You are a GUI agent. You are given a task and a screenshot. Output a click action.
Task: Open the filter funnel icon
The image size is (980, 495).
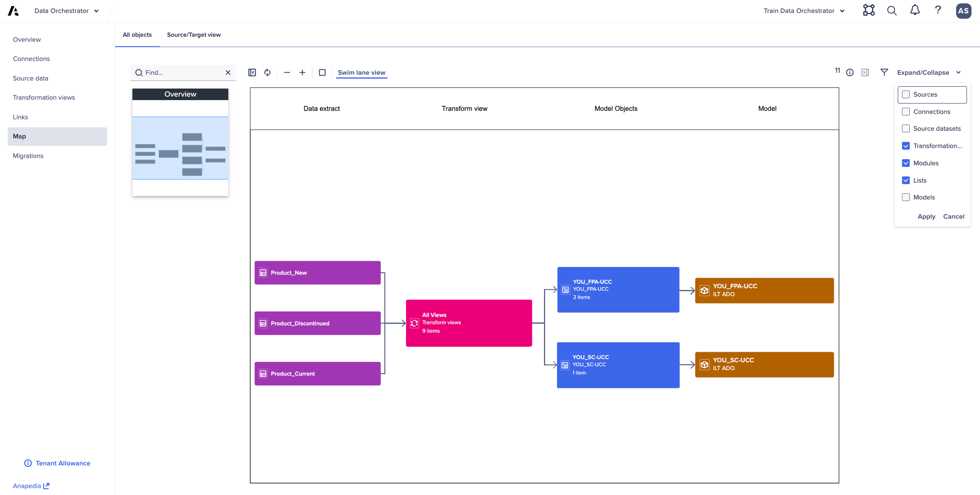(x=884, y=72)
